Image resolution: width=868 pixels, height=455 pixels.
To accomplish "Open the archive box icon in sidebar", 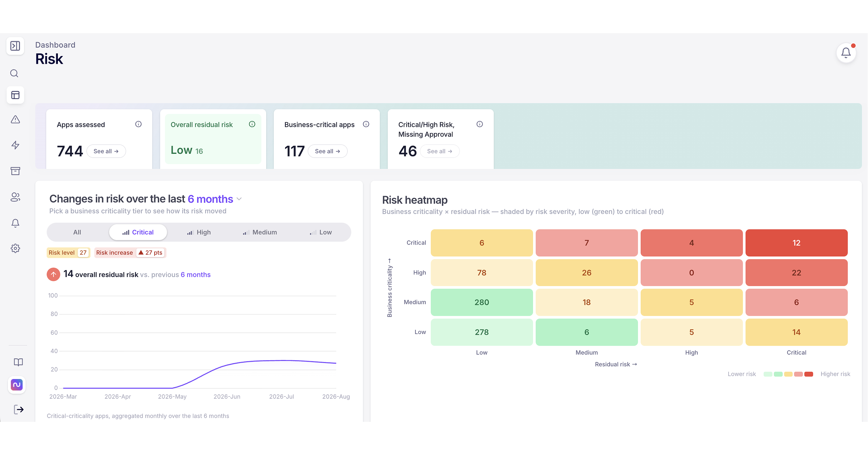I will pos(15,171).
